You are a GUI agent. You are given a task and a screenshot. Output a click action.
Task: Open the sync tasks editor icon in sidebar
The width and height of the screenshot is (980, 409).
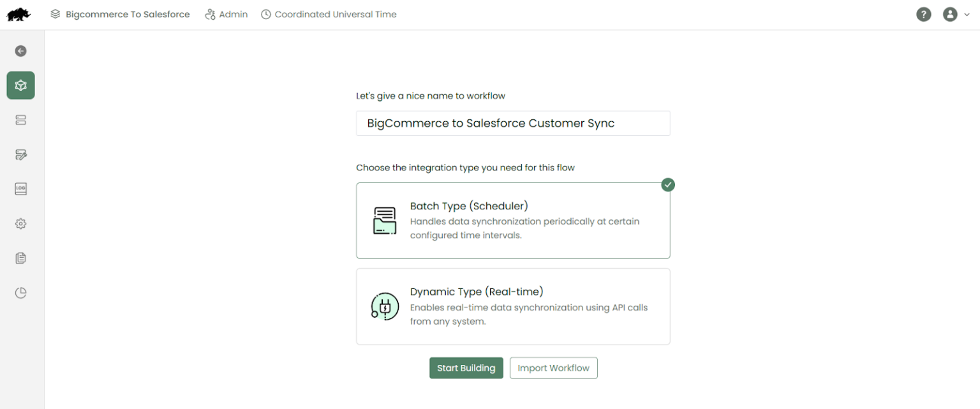20,154
